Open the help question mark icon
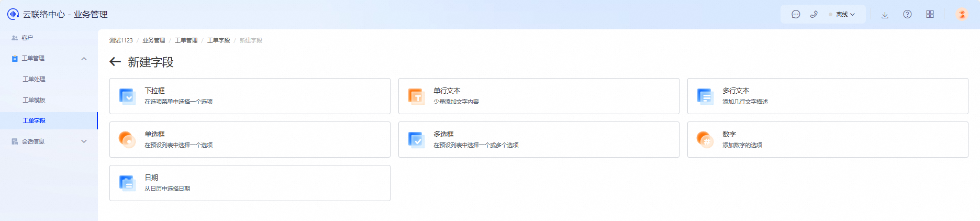Viewport: 980px width, 221px height. coord(907,14)
